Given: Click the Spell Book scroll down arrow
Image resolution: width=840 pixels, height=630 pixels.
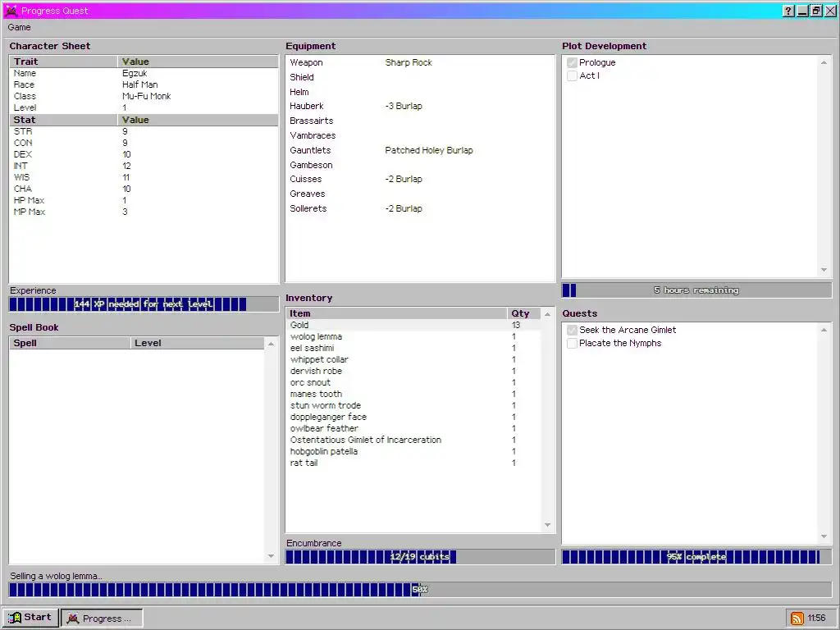Looking at the screenshot, I should click(x=271, y=556).
